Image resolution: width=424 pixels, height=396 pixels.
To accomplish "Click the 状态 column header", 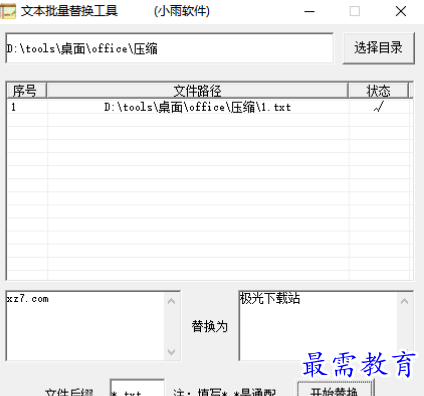I will click(378, 90).
